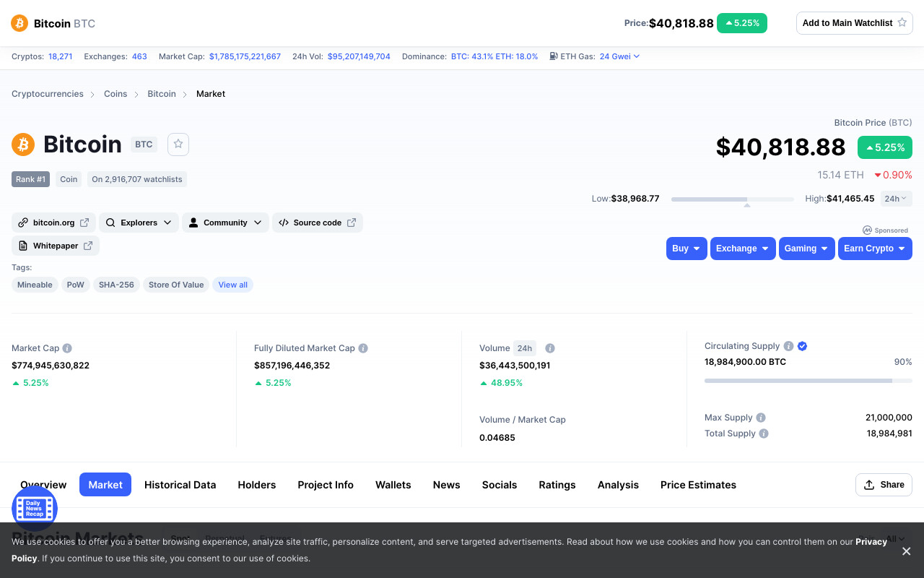Open the Ratings tab
This screenshot has width=924, height=578.
tap(557, 485)
